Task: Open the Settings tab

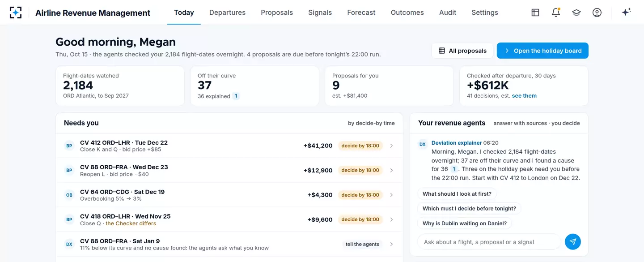Action: pyautogui.click(x=485, y=13)
